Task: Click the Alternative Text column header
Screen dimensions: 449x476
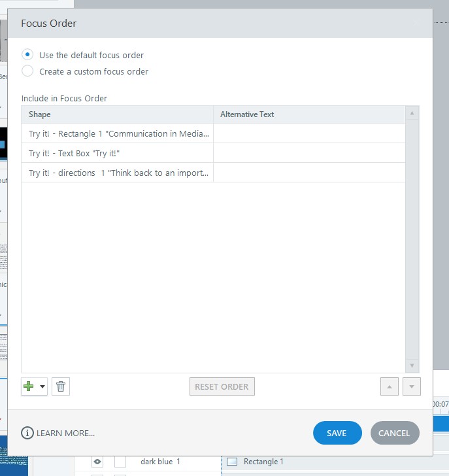Action: click(309, 114)
